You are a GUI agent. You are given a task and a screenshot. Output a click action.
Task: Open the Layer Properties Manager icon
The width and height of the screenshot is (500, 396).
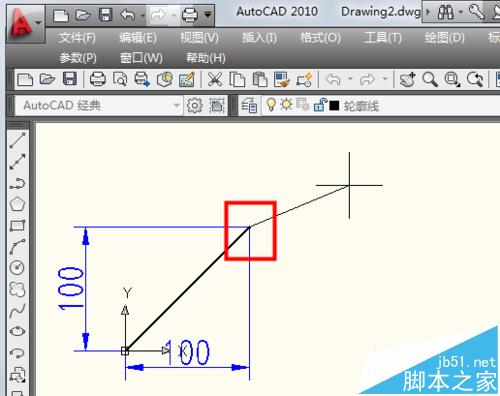249,106
